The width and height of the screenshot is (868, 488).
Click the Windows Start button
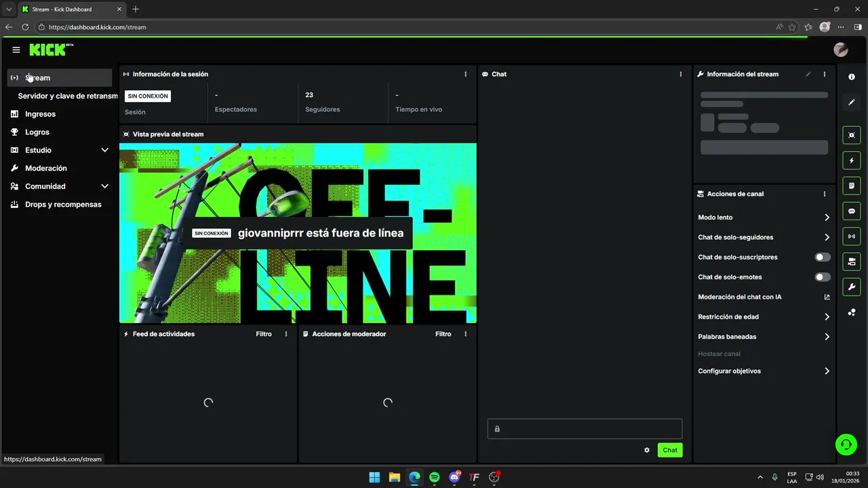pyautogui.click(x=374, y=477)
